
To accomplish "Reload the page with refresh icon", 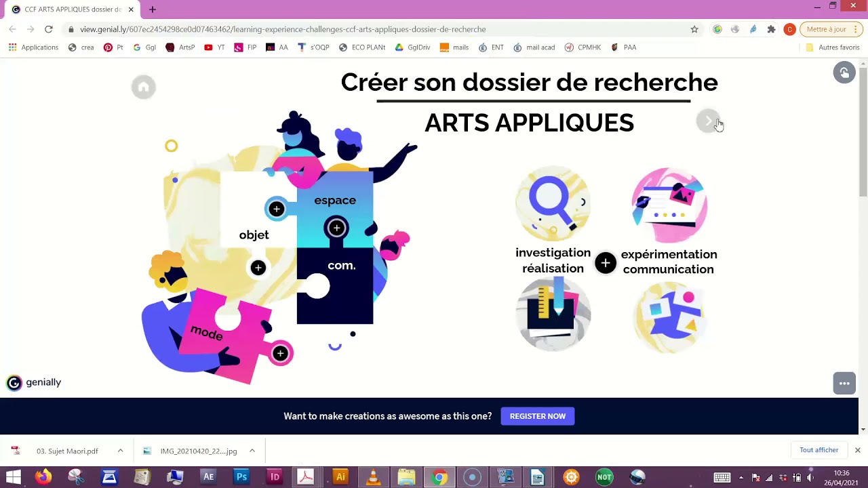I will (x=49, y=29).
